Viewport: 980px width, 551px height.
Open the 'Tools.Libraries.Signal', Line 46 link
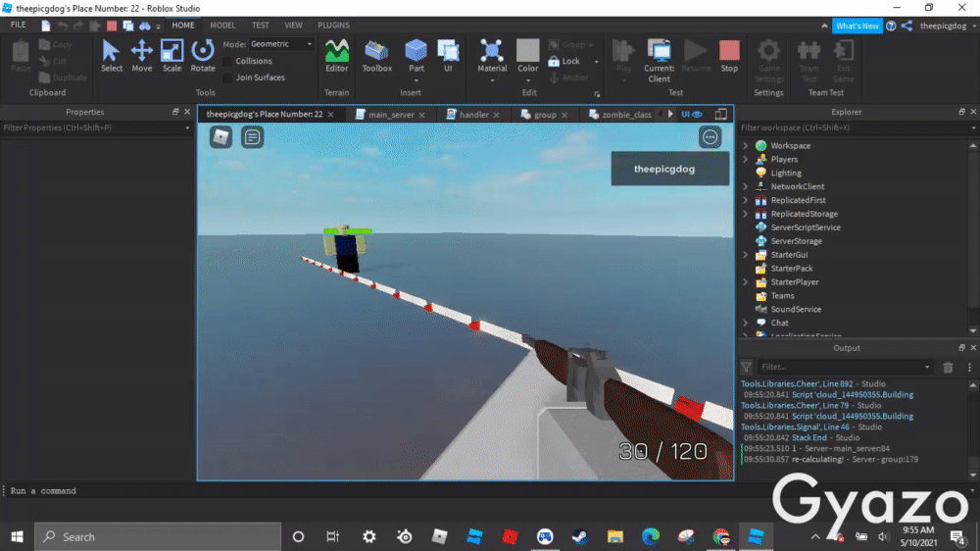[x=795, y=426]
